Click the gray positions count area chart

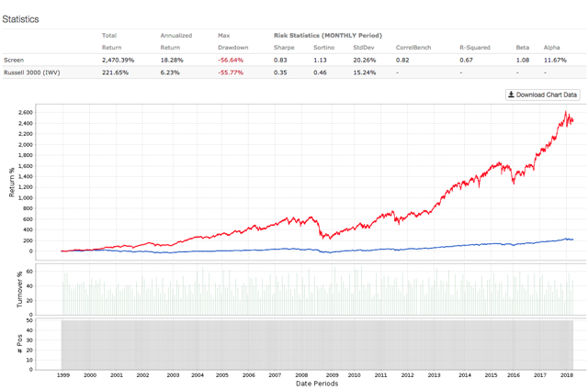(317, 345)
